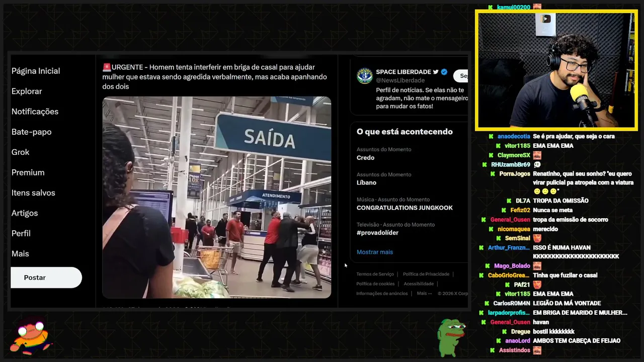
Task: Open the #provadolíder trend
Action: 377,233
